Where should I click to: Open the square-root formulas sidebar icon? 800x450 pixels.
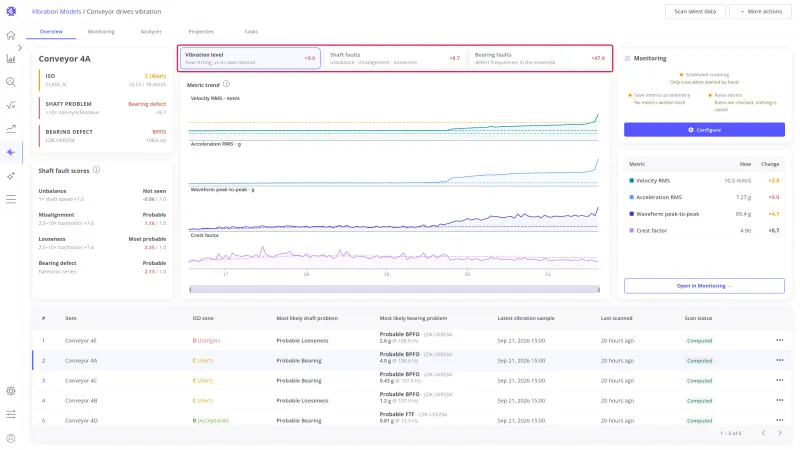pos(11,106)
